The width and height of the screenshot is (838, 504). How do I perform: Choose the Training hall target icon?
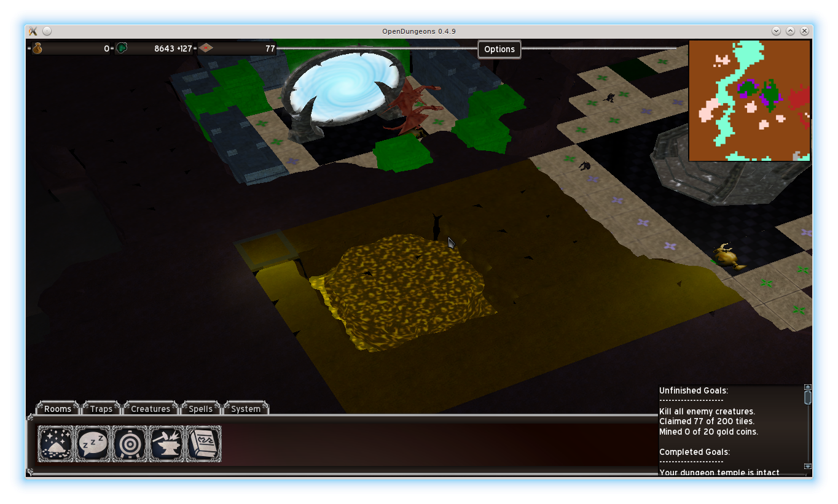pos(130,444)
